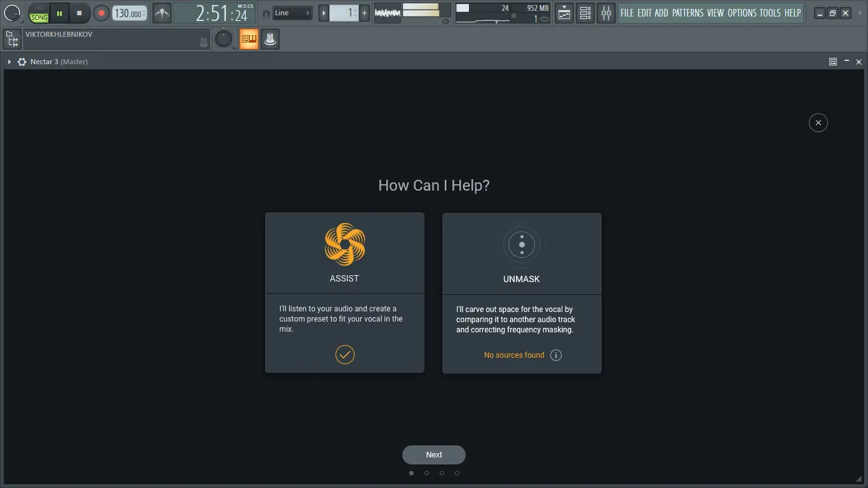The width and height of the screenshot is (868, 488).
Task: Open the Channel rack icon
Action: coord(585,13)
